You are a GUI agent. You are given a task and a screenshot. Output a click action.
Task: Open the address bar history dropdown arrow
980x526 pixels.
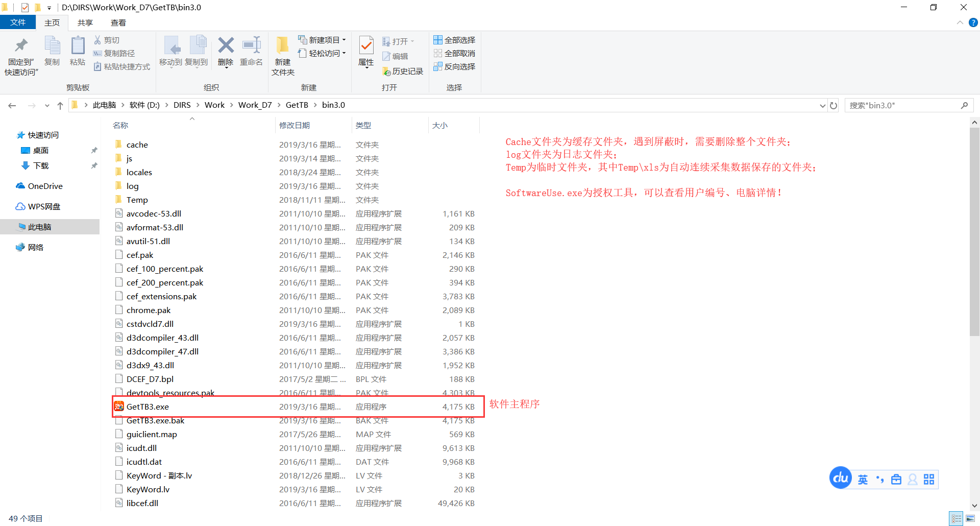coord(822,106)
